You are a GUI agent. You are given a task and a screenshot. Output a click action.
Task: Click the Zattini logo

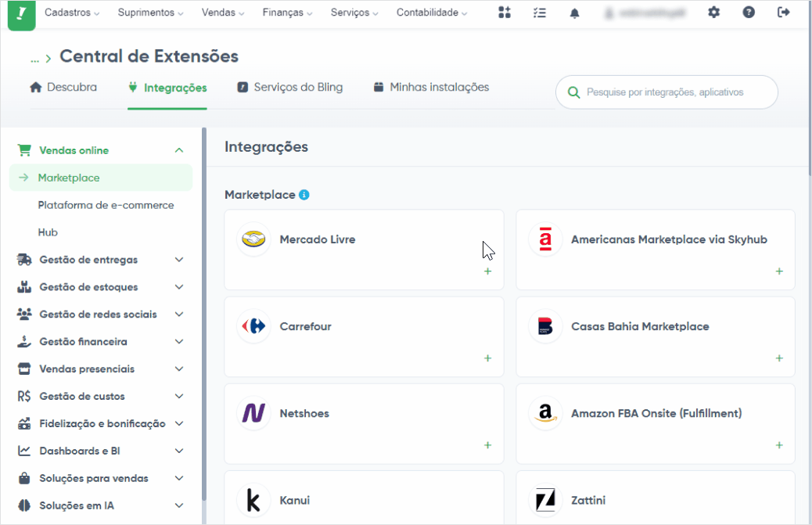click(545, 500)
